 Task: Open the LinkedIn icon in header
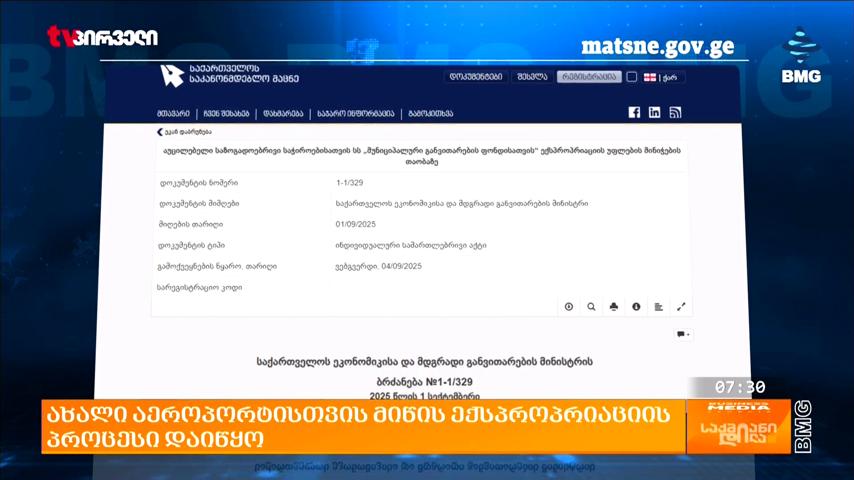654,112
